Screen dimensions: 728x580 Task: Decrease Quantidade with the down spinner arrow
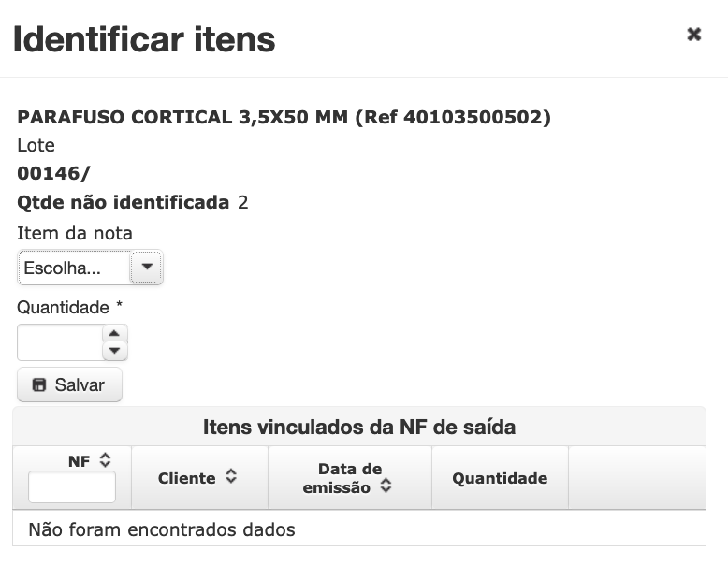(x=115, y=351)
